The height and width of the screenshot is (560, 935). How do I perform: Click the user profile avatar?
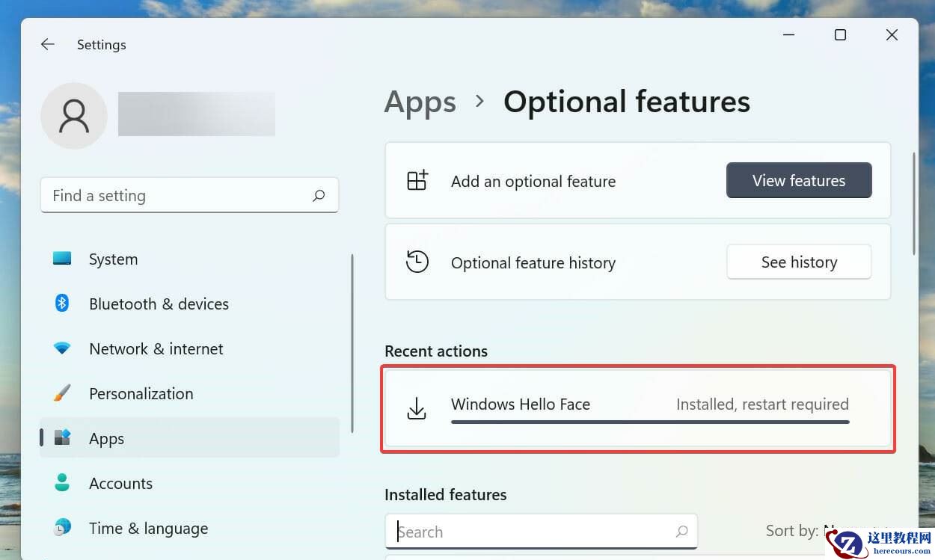[x=74, y=116]
